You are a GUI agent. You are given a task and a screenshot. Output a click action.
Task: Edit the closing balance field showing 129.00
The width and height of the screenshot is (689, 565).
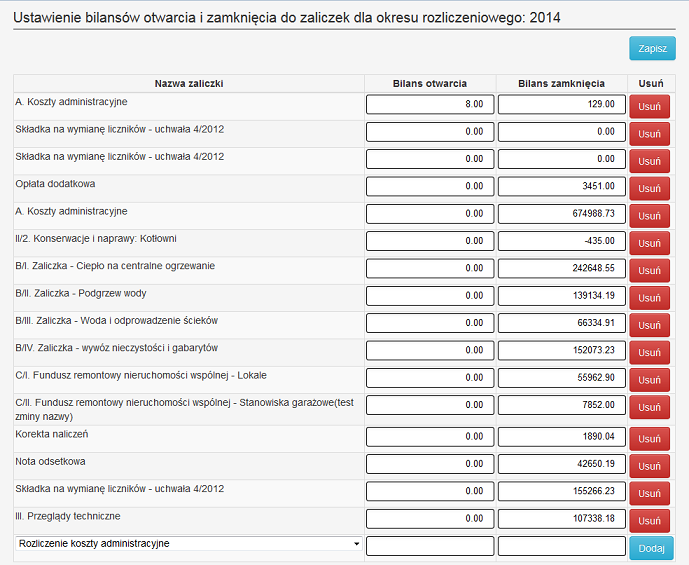[x=562, y=104]
